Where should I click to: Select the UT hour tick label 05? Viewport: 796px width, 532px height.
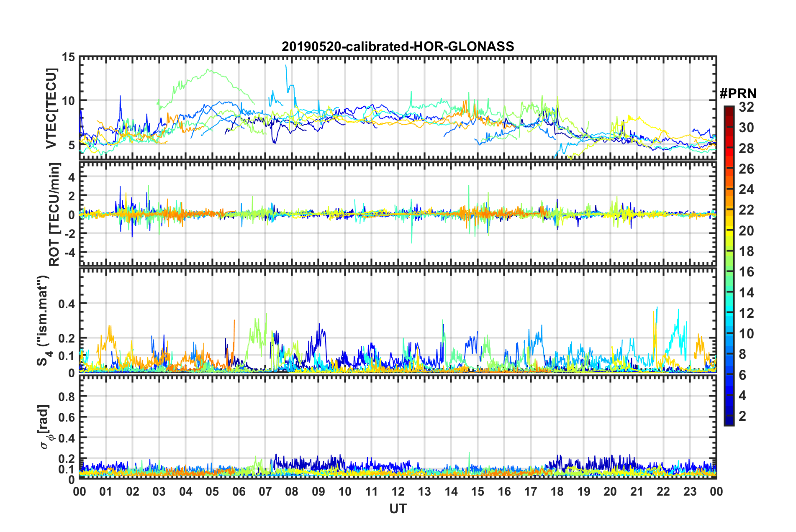coord(212,491)
